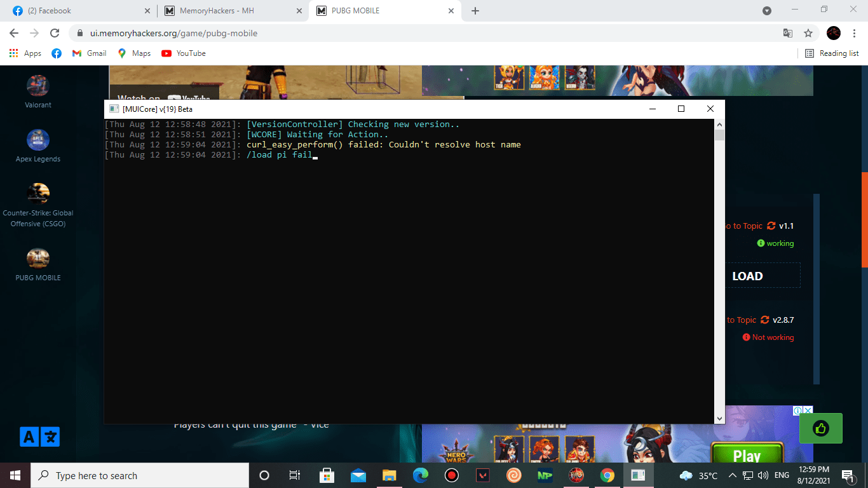
Task: Click the Windows search box
Action: click(x=140, y=475)
